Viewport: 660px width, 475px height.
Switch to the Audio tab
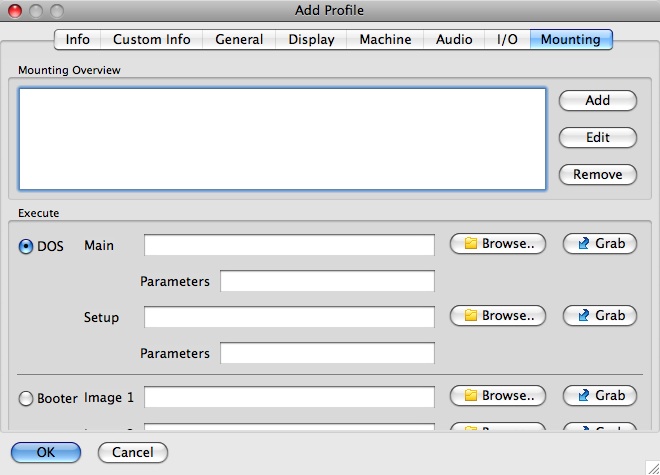tap(454, 40)
